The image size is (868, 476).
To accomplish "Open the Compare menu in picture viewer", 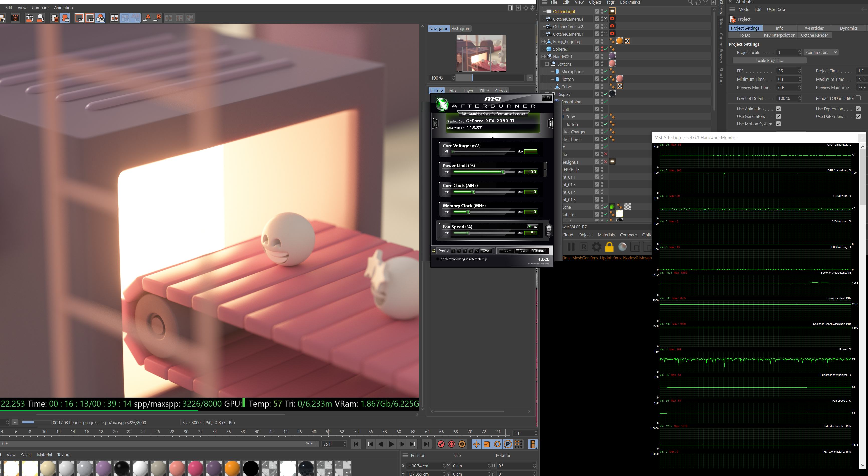I will 40,8.
